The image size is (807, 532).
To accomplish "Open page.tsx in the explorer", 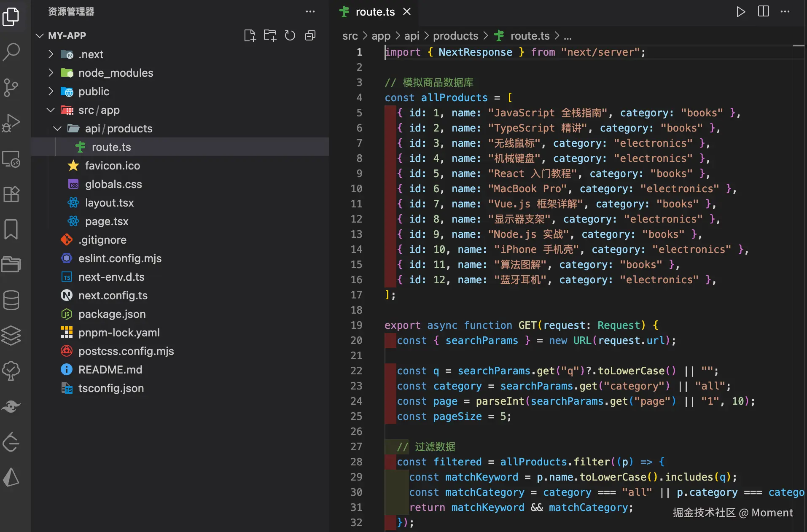I will (x=107, y=221).
